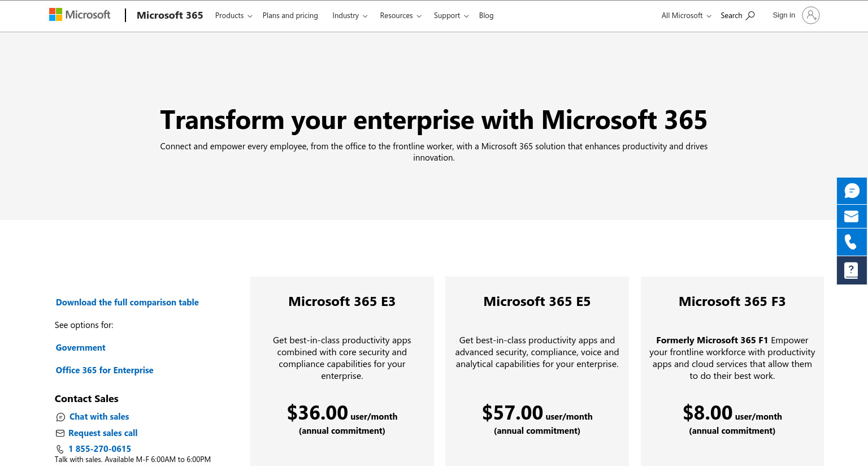Open the floating help question-mark icon
Image resolution: width=868 pixels, height=466 pixels.
click(x=852, y=270)
